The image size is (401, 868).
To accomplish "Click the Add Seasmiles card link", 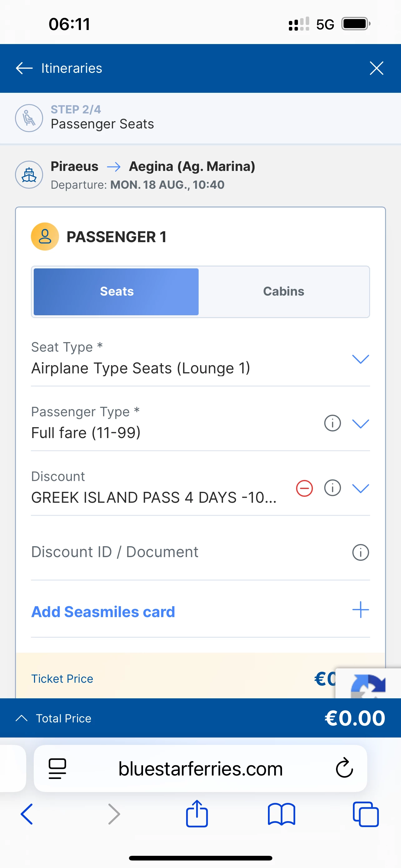I will tap(103, 611).
